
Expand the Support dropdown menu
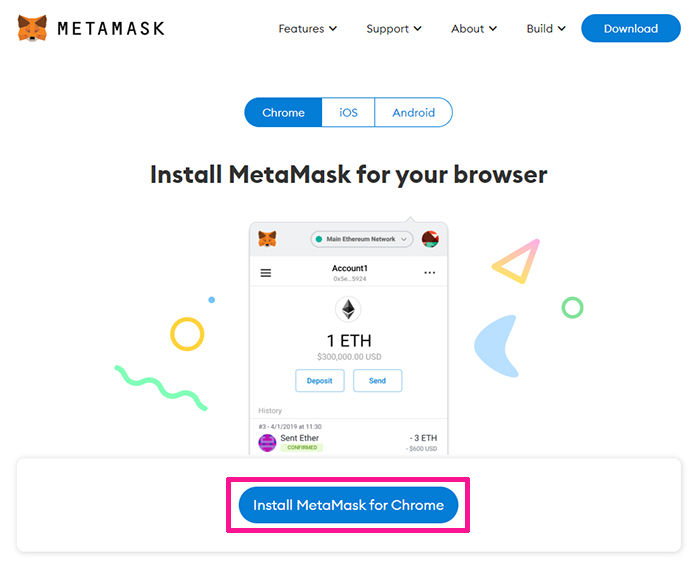tap(394, 29)
